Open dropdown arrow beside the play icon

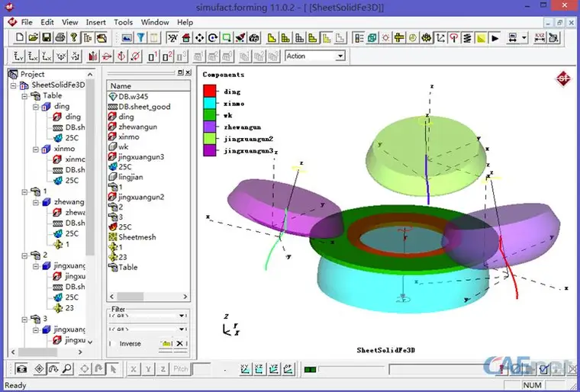[x=524, y=37]
